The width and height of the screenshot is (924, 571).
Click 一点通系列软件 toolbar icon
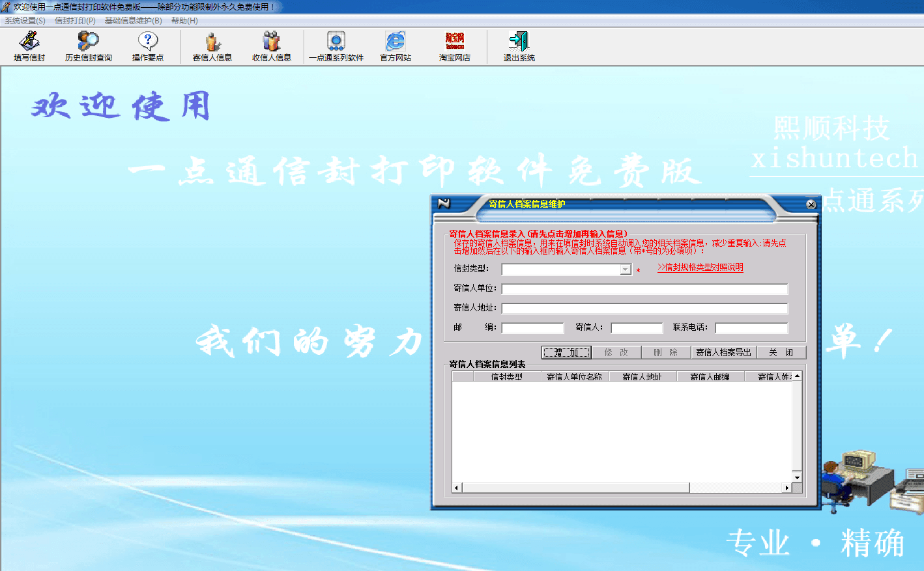336,47
